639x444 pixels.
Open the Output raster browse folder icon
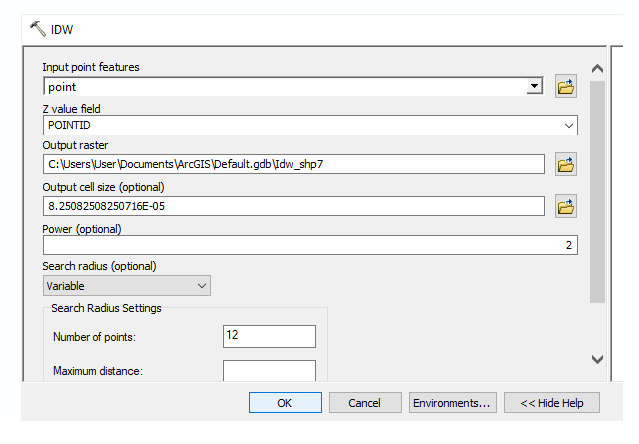pos(566,164)
